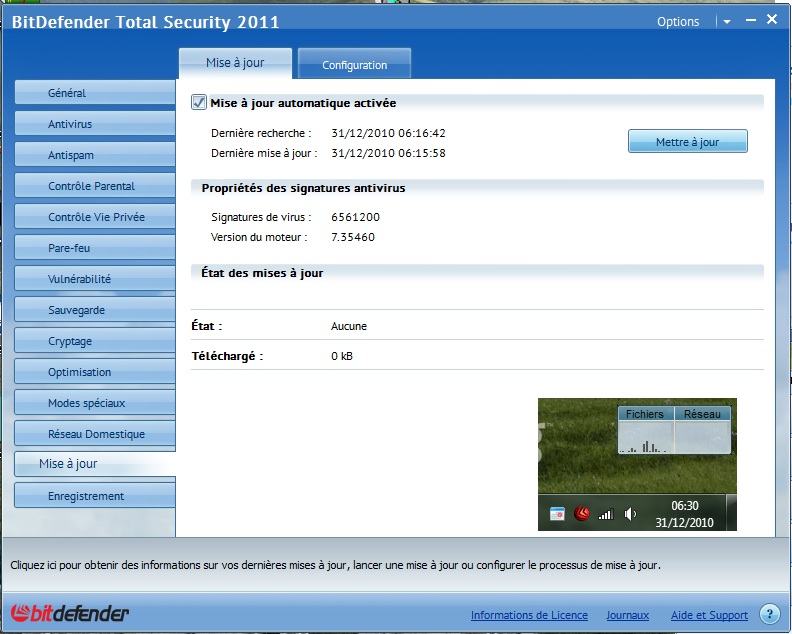Select Modes spéciaux in sidebar
The width and height of the screenshot is (792, 634).
[94, 403]
